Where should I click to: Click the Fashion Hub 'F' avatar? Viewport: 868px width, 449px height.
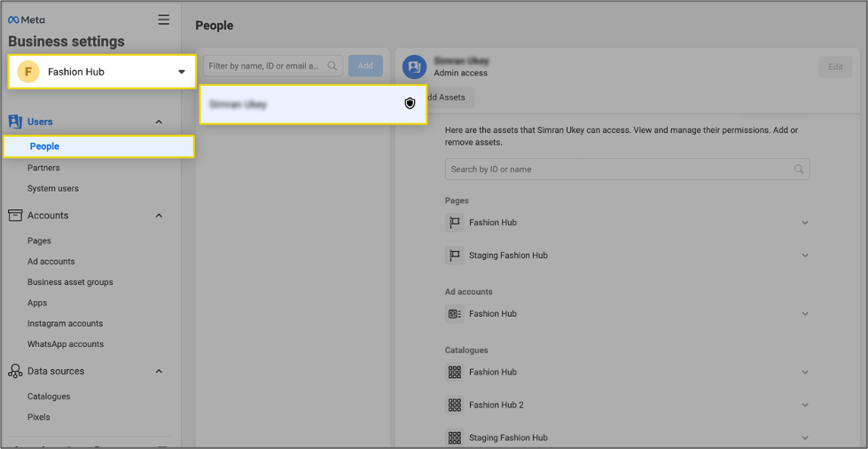[x=28, y=72]
